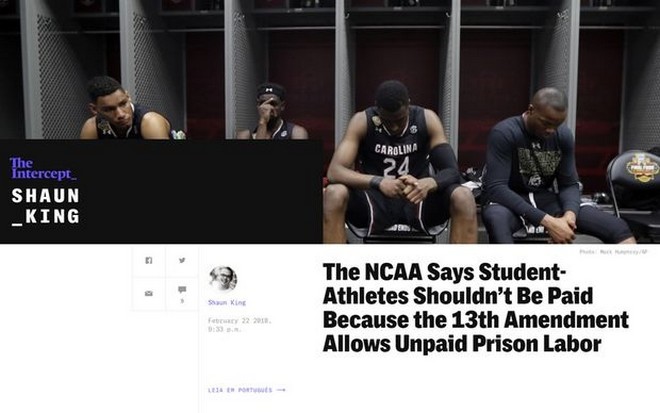This screenshot has height=413, width=660.
Task: Click Shaun King's round author avatar
Action: click(x=223, y=279)
